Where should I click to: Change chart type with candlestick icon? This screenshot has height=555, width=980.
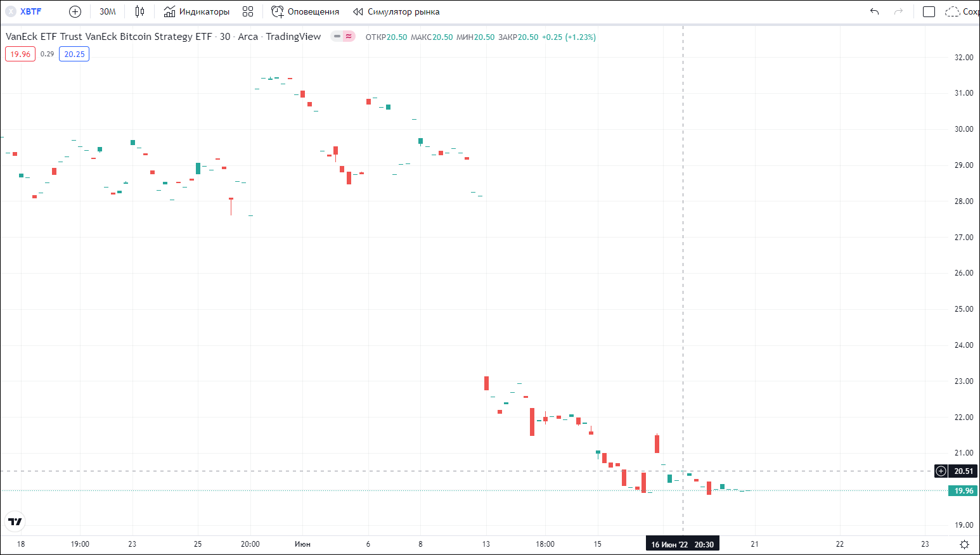pos(139,11)
